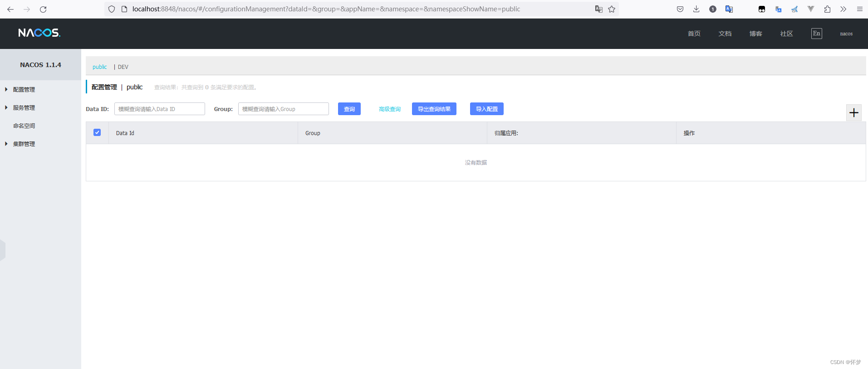Screen dimensions: 868x369
Task: Select the public namespace tab
Action: click(100, 67)
